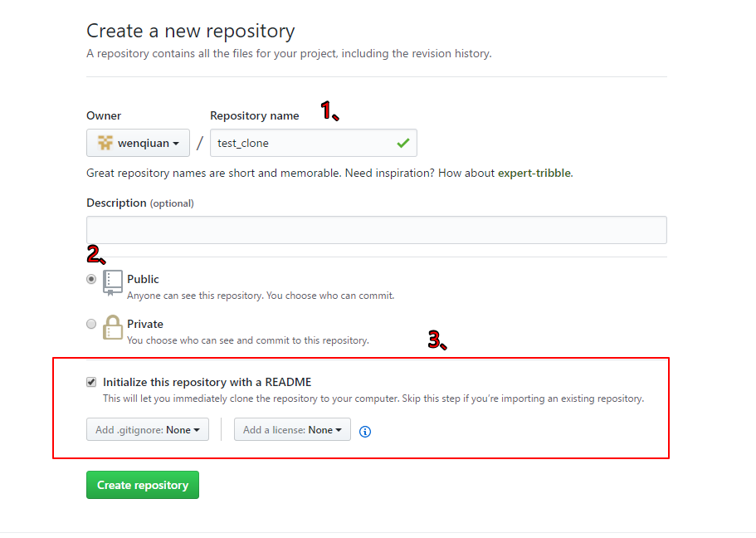756x538 pixels.
Task: Expand the Add a license dropdown
Action: point(292,429)
